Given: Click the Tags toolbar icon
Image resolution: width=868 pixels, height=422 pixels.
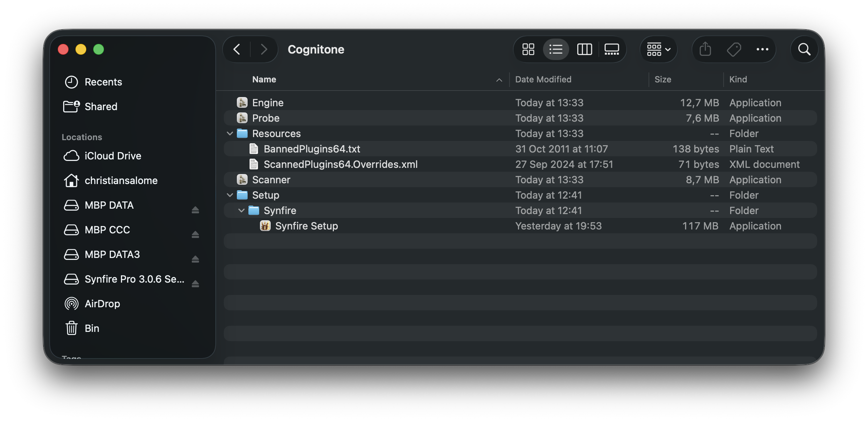Looking at the screenshot, I should [x=734, y=49].
